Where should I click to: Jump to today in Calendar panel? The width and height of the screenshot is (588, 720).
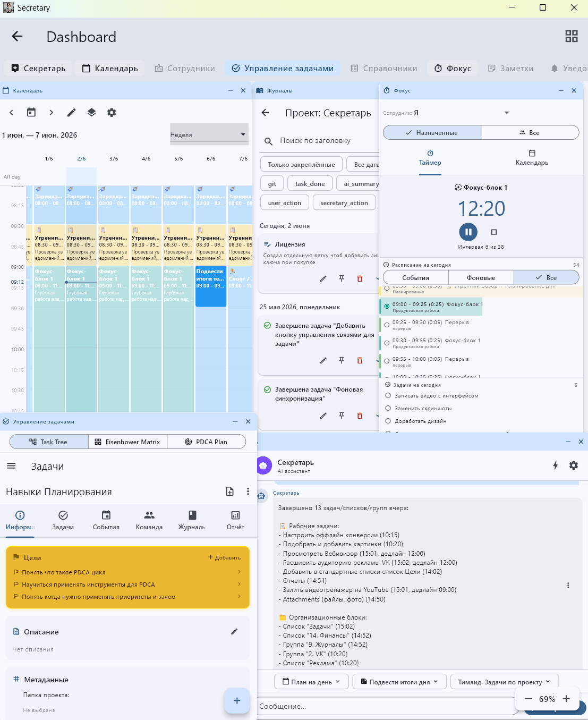[x=31, y=113]
